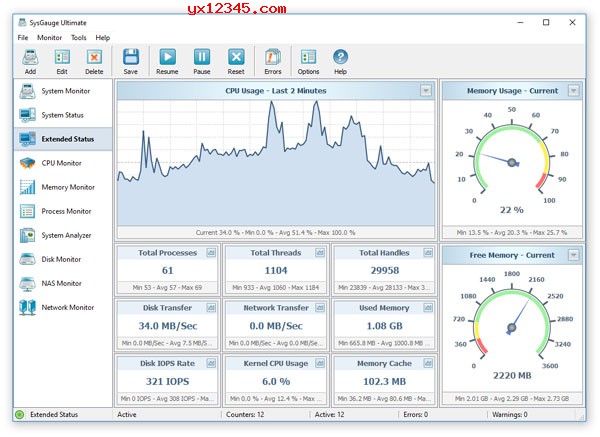
Task: Select System Status in the sidebar
Action: point(63,115)
